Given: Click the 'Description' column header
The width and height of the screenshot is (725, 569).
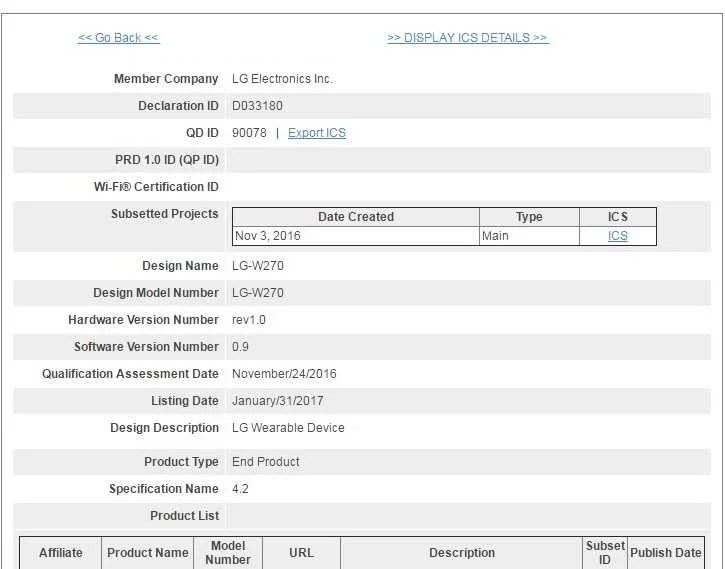Looking at the screenshot, I should (x=461, y=553).
